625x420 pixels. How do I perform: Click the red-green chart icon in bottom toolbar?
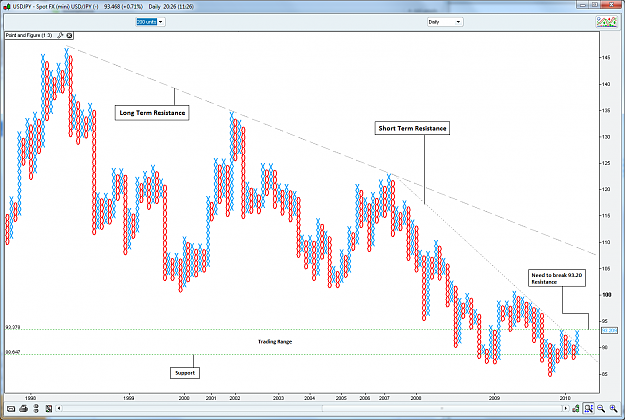tap(49, 408)
